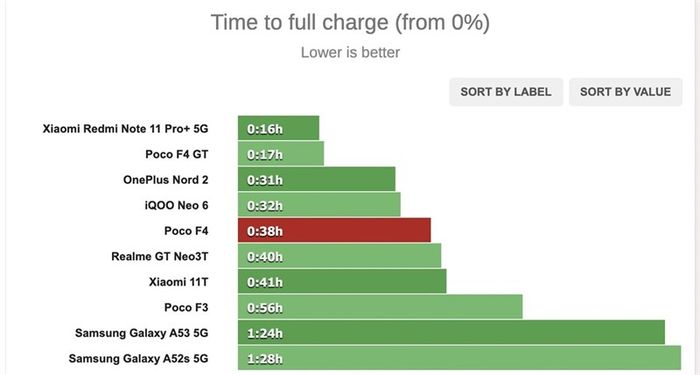Image resolution: width=700 pixels, height=375 pixels.
Task: Click the Xiaomi Redmi Note 11 Pro+ 5G label
Action: point(125,129)
